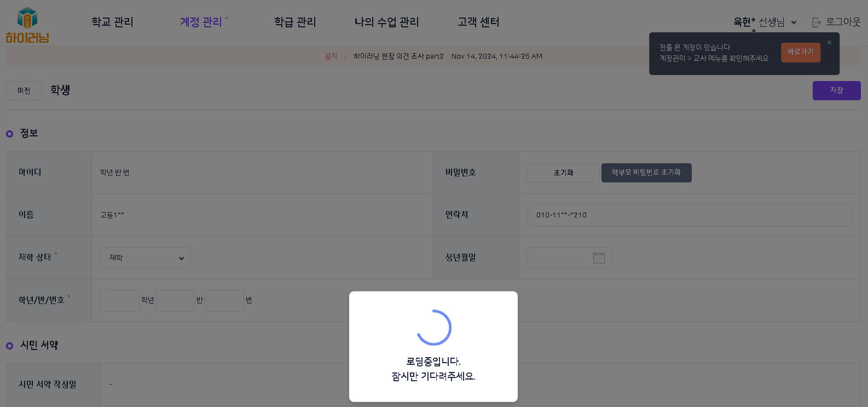This screenshot has width=868, height=407.
Task: Click the logout door icon
Action: (x=816, y=22)
